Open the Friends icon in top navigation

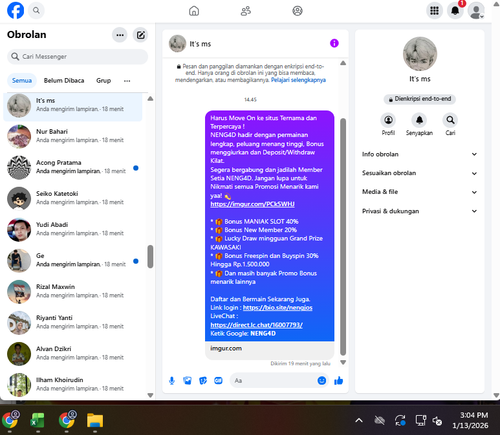[246, 11]
